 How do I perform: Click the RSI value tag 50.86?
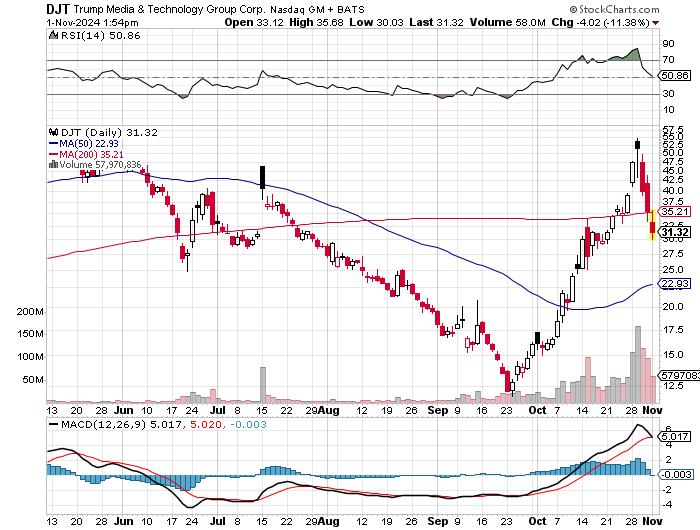click(675, 75)
